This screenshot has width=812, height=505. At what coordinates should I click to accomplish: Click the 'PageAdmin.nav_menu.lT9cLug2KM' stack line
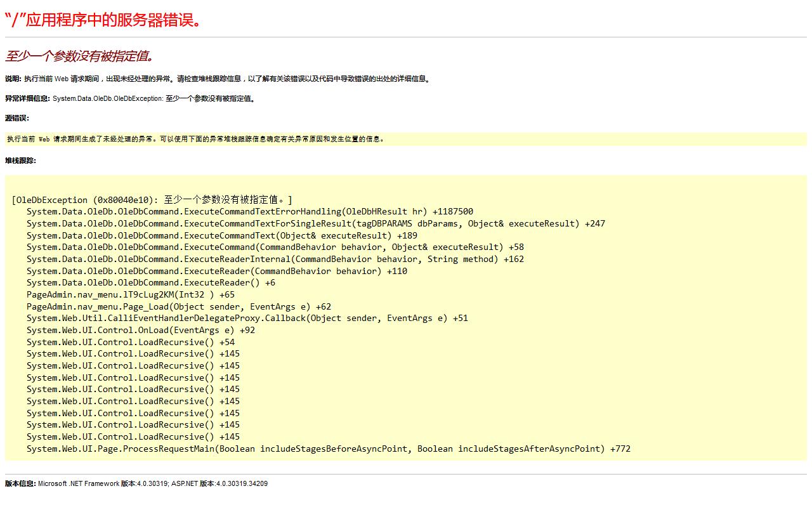coord(130,294)
